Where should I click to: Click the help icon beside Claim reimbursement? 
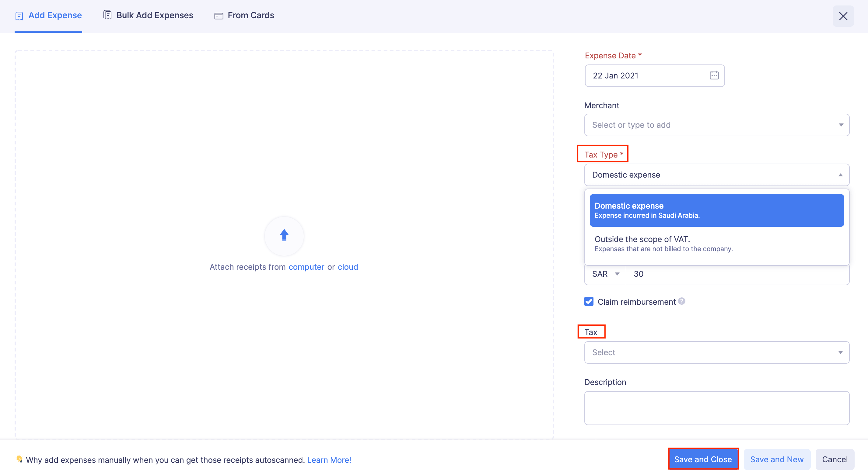pyautogui.click(x=682, y=301)
